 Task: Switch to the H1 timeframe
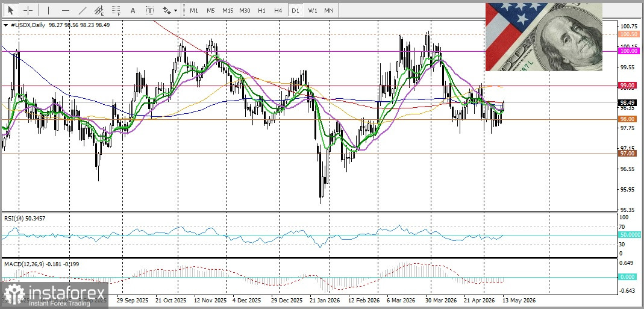click(261, 10)
